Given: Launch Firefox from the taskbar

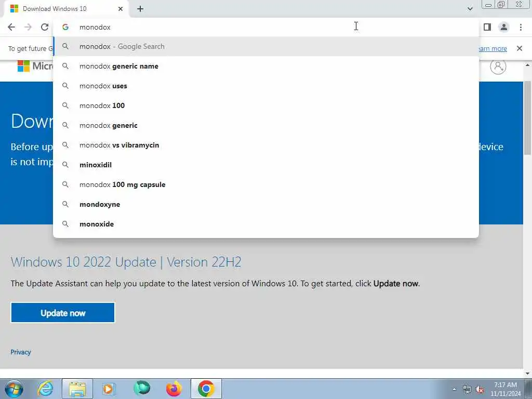Looking at the screenshot, I should [x=174, y=389].
